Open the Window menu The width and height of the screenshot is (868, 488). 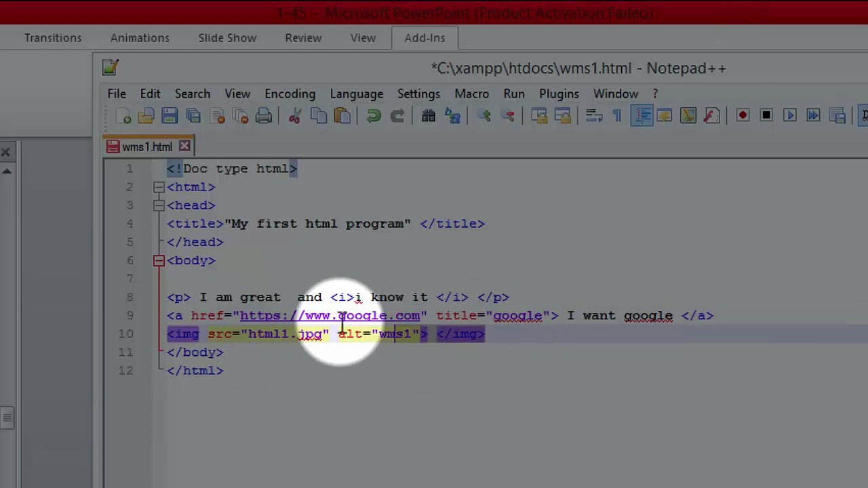point(616,94)
